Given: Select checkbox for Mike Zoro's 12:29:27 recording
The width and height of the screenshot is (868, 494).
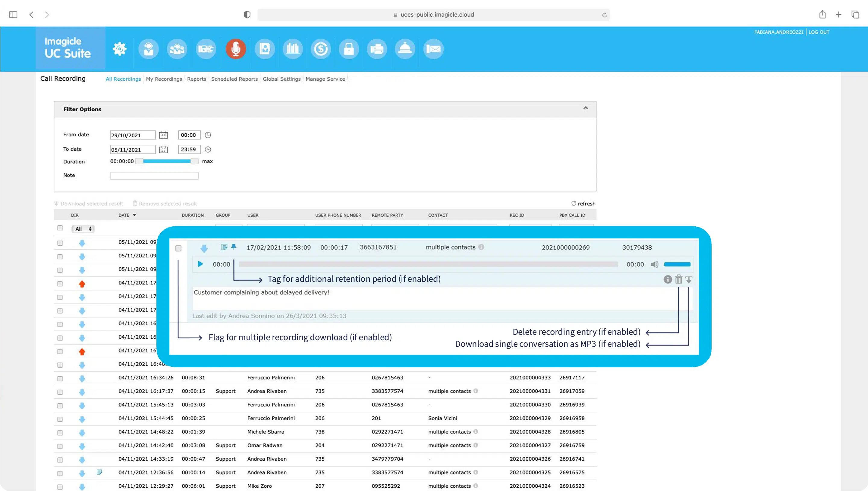Looking at the screenshot, I should pyautogui.click(x=60, y=487).
